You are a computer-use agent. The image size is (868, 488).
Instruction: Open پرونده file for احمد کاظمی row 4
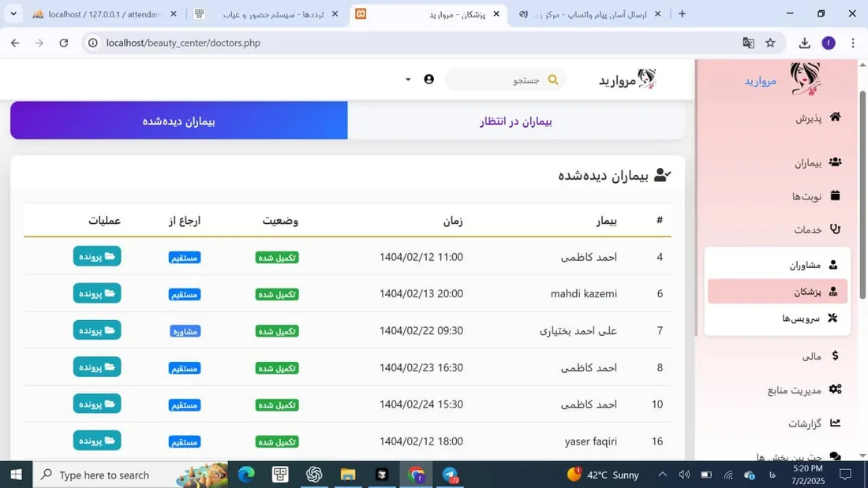click(96, 256)
